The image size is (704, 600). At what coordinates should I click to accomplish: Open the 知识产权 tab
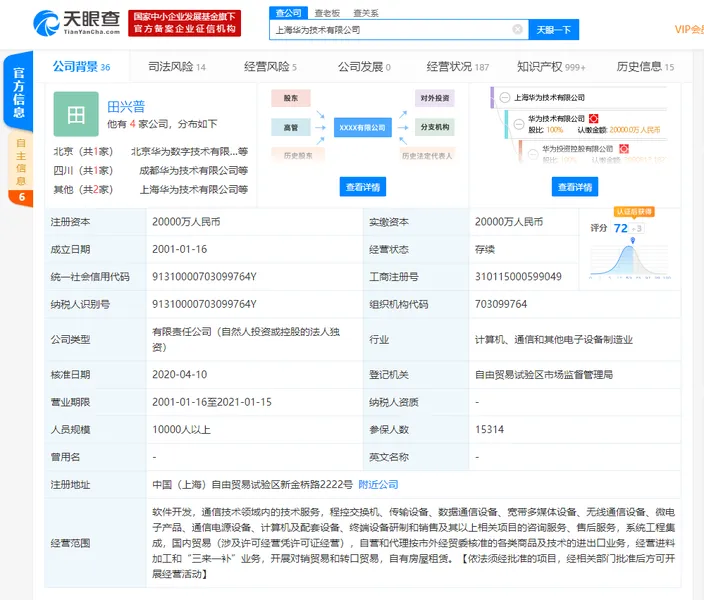pos(551,67)
